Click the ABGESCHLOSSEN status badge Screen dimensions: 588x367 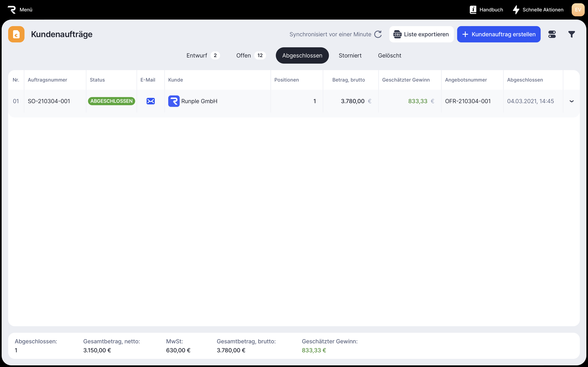point(111,101)
